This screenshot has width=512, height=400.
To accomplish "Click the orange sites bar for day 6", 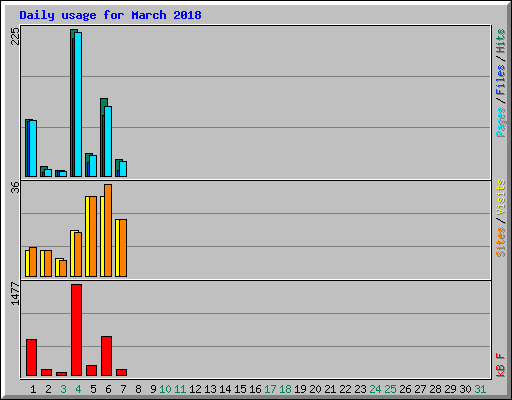I will (108, 230).
